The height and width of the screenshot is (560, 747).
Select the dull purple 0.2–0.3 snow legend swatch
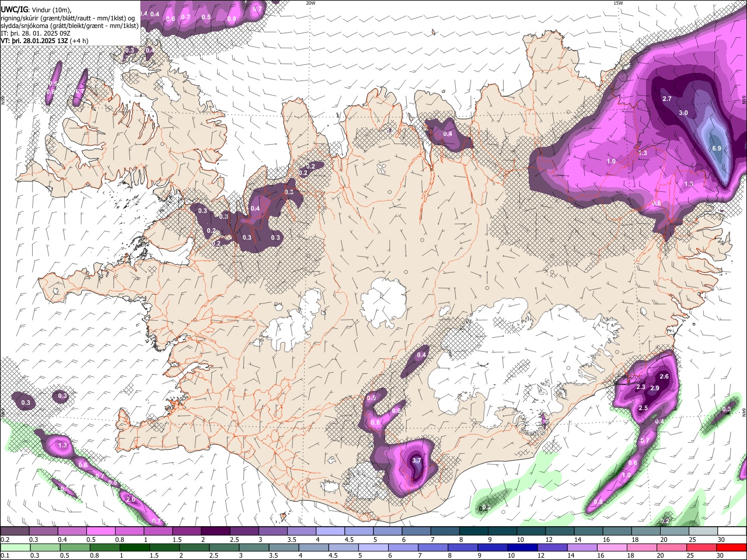pyautogui.click(x=15, y=531)
